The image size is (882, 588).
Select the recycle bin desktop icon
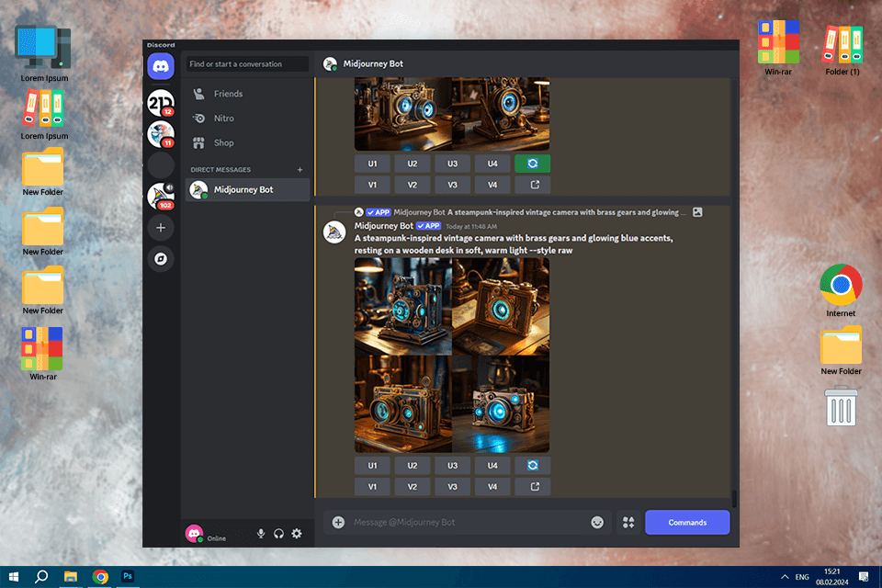click(x=841, y=406)
